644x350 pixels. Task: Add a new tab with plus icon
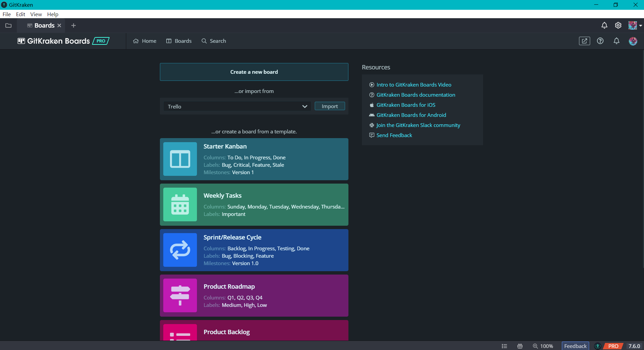coord(73,26)
